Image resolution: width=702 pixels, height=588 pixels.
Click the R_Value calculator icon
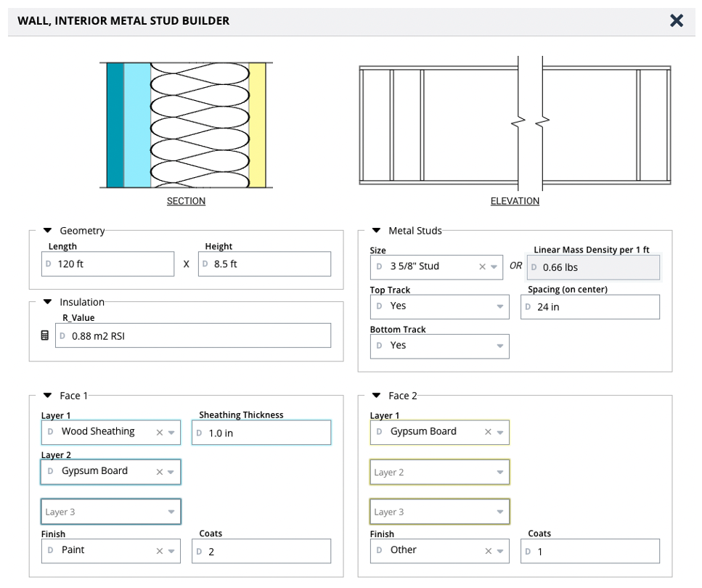click(45, 336)
